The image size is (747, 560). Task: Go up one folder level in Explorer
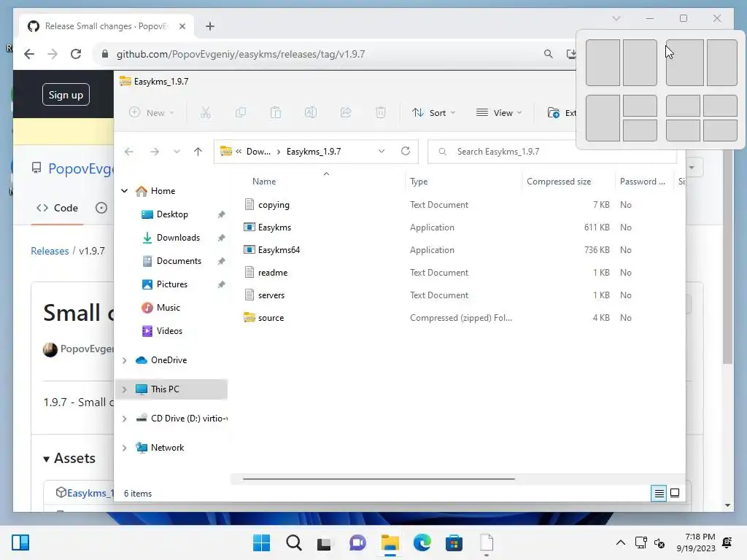198,152
